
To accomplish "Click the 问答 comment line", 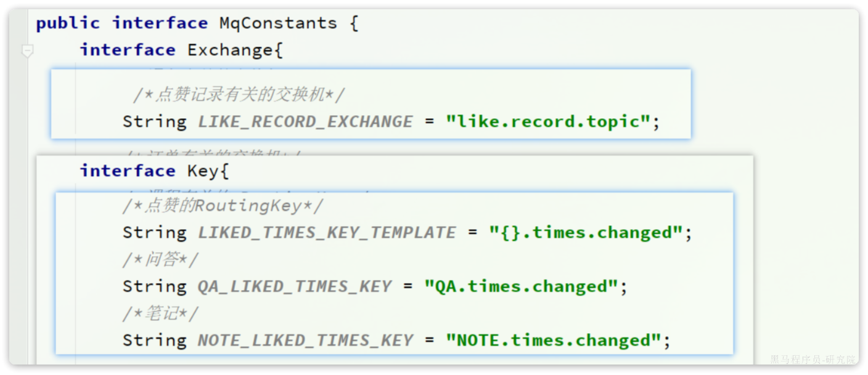I will (x=160, y=260).
